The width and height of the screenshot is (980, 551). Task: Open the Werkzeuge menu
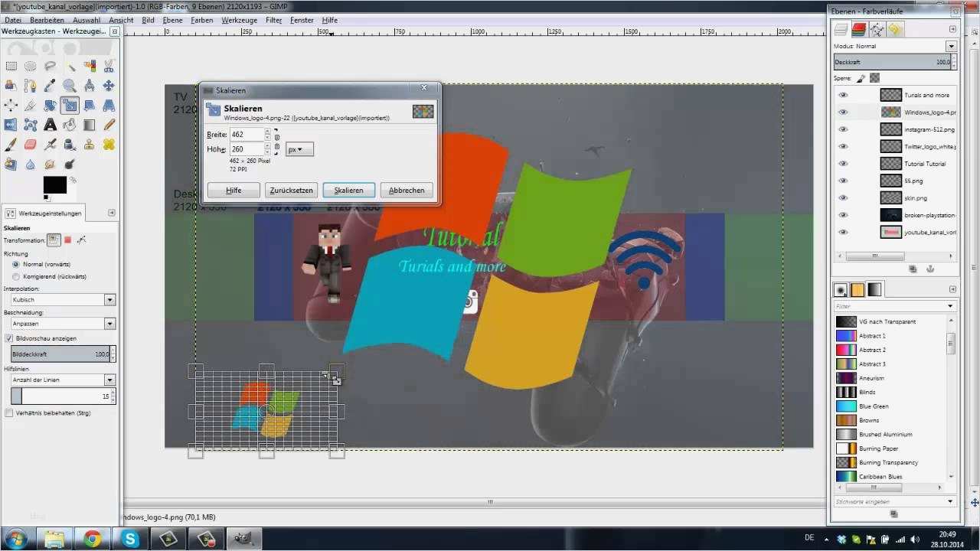(x=239, y=20)
